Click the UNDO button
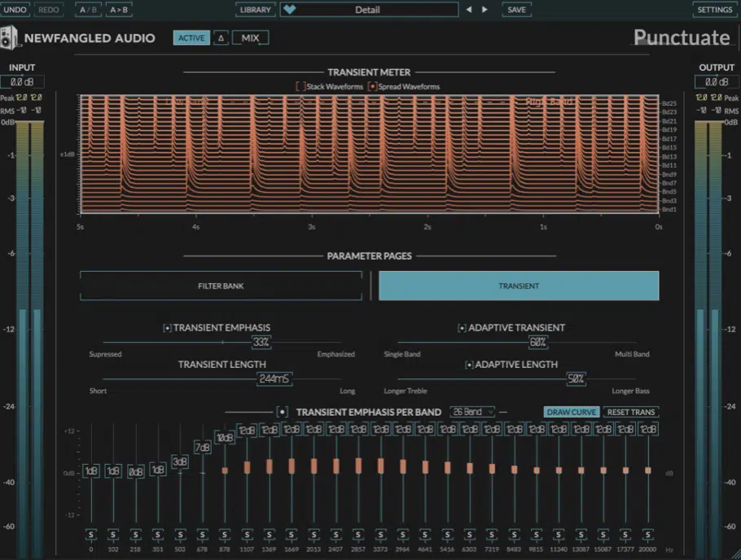This screenshot has width=741, height=560. point(15,10)
